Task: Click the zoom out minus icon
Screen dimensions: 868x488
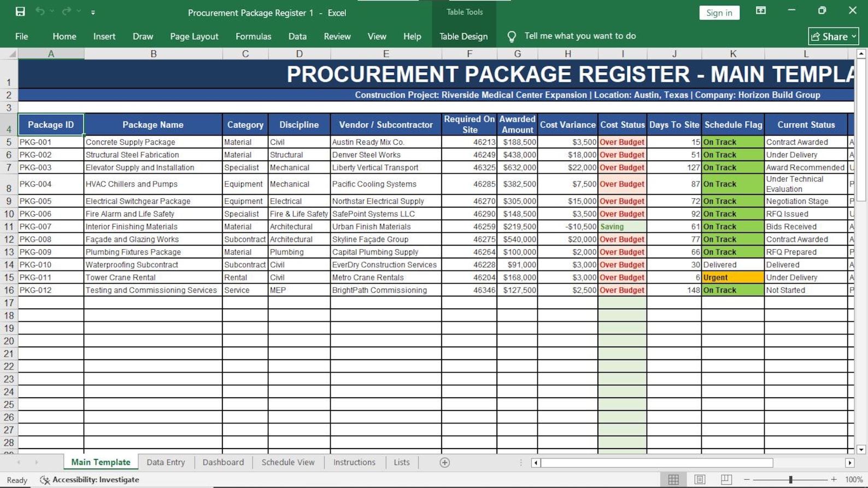Action: (747, 480)
